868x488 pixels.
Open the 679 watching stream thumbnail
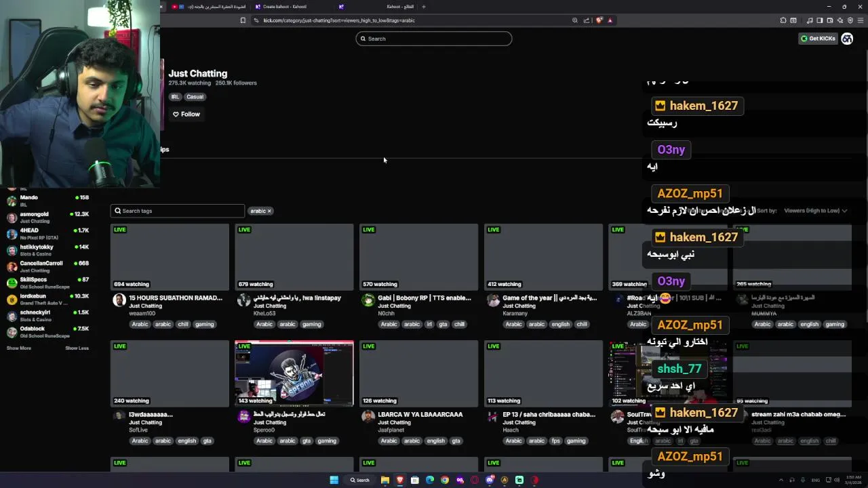click(294, 257)
